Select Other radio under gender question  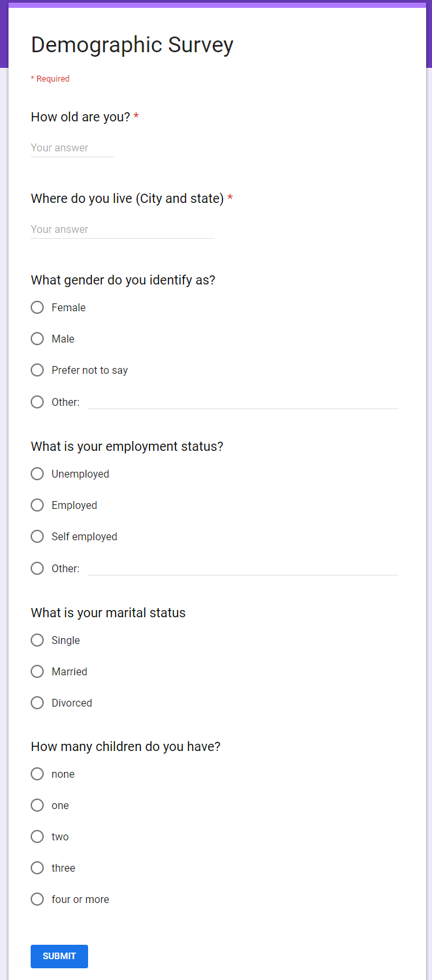pos(37,402)
